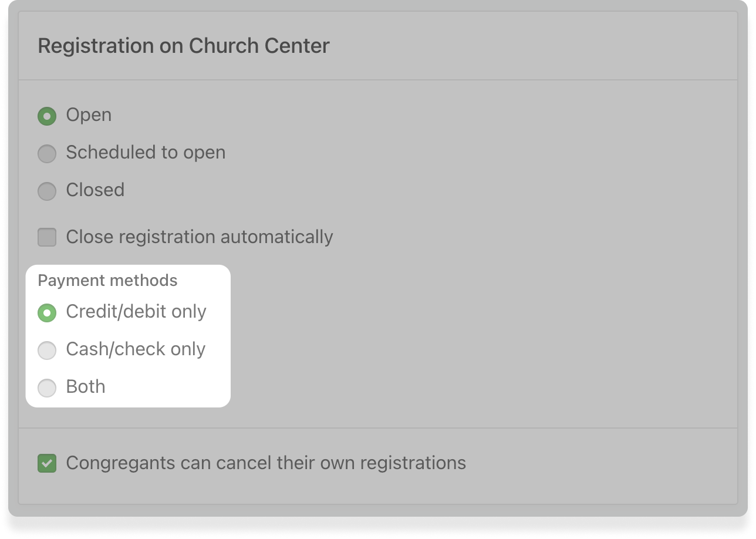Click the "Registration on Church Center" panel title
This screenshot has width=756, height=539.
pyautogui.click(x=184, y=46)
